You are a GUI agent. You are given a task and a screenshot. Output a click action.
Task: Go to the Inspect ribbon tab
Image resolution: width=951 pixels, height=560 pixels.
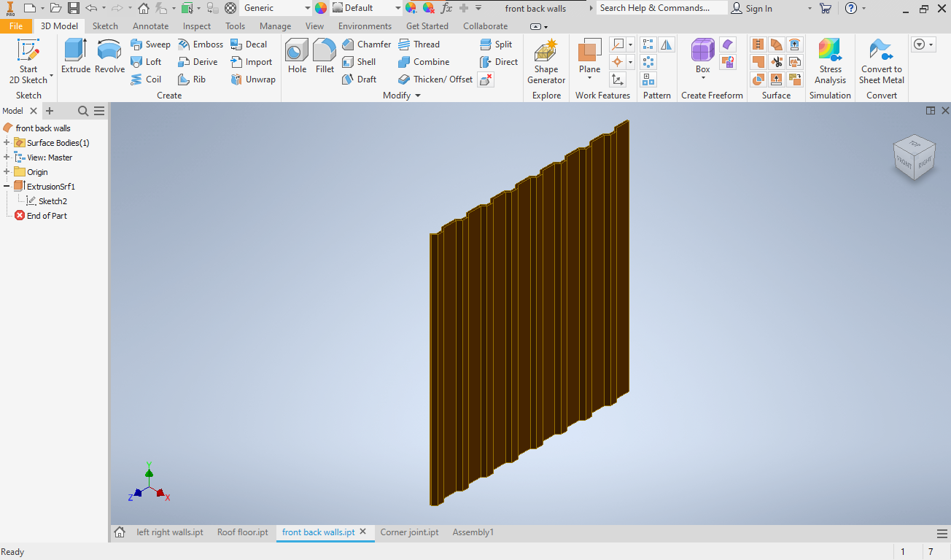197,26
